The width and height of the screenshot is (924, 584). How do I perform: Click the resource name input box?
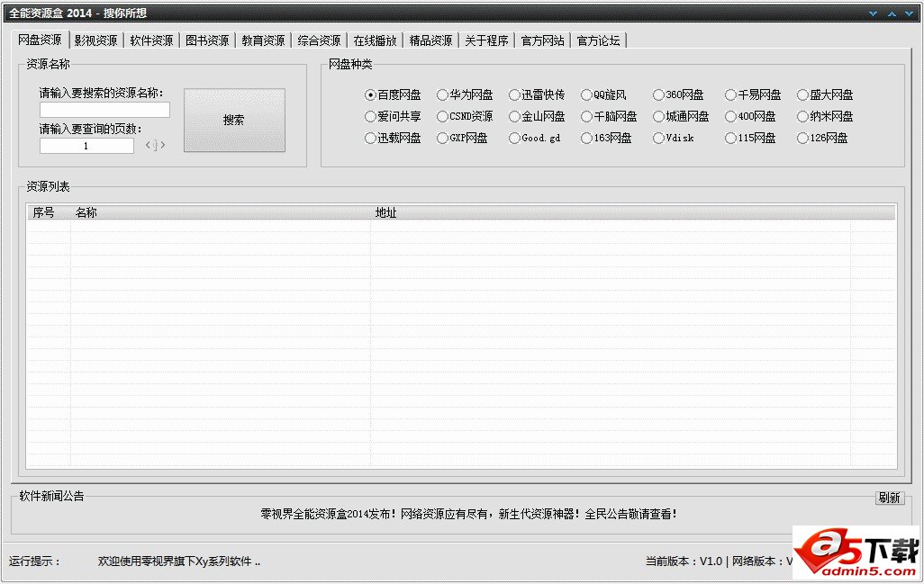click(104, 110)
